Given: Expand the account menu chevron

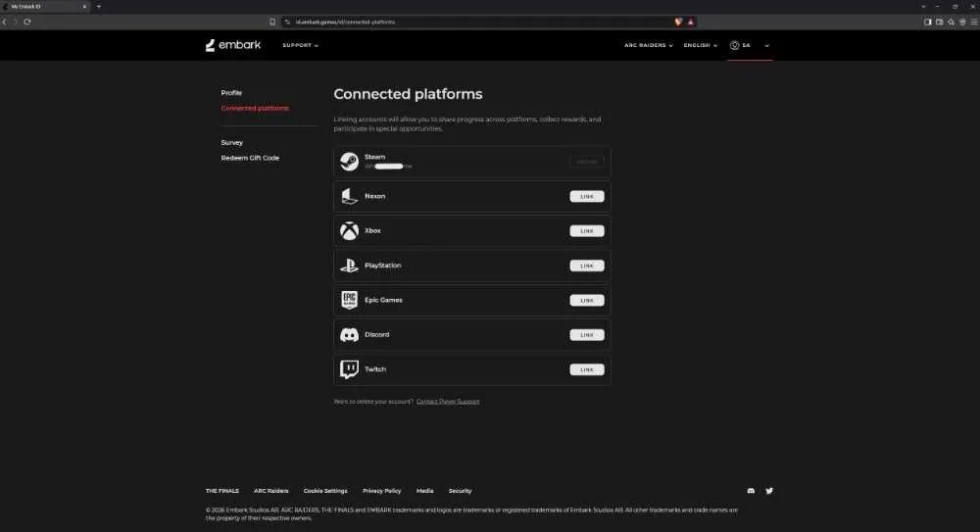Looking at the screenshot, I should point(767,46).
